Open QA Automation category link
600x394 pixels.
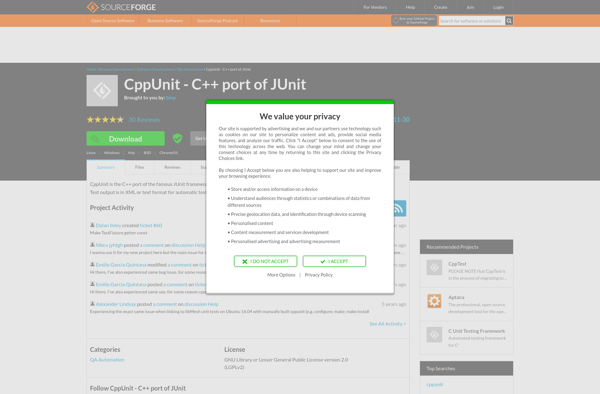(x=107, y=360)
